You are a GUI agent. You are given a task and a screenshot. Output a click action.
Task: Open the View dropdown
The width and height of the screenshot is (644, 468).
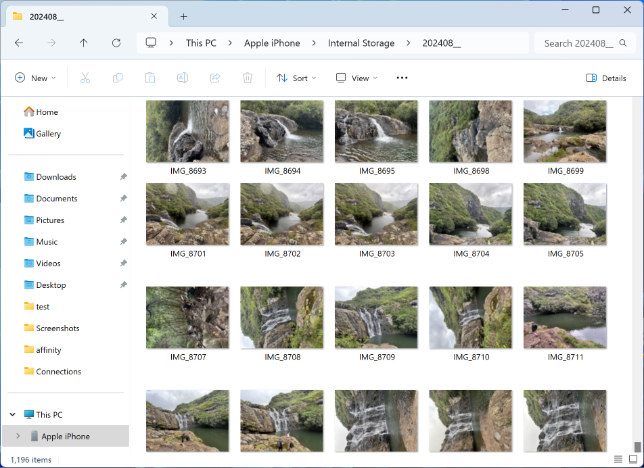pyautogui.click(x=356, y=78)
